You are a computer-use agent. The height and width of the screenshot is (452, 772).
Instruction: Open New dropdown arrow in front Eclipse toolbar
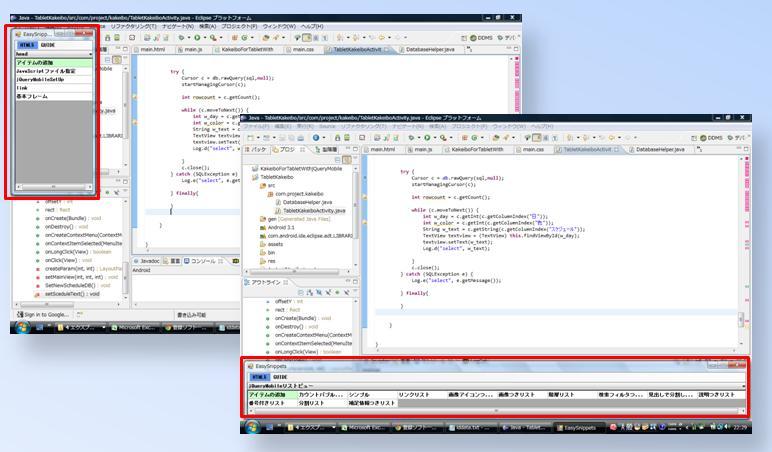[258, 138]
